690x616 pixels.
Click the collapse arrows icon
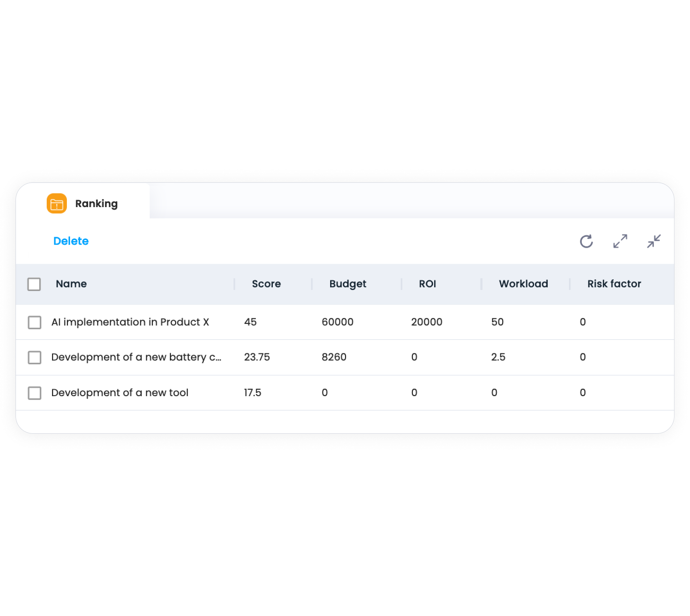(x=654, y=241)
